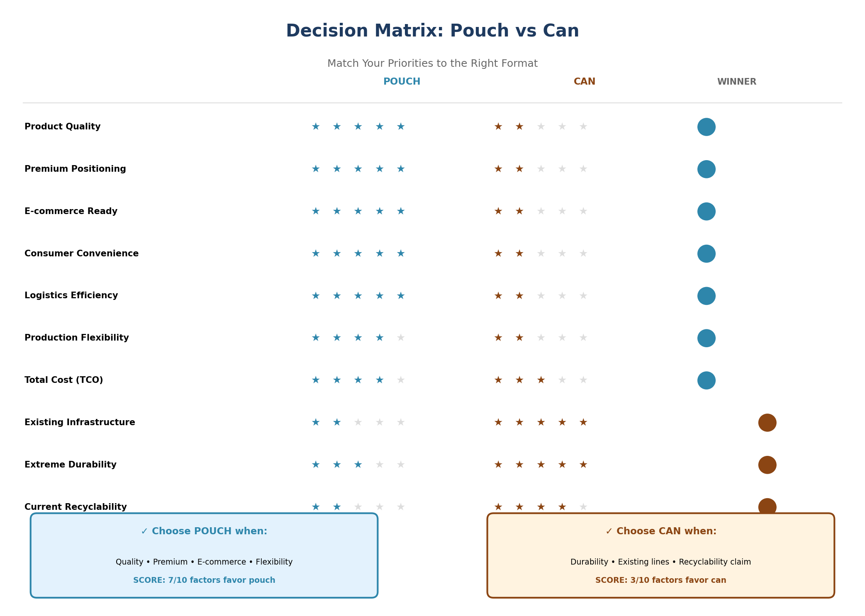Select the brown winner dot for Existing Infrastructure
Viewport: 865px width, 616px height.
[x=767, y=423]
